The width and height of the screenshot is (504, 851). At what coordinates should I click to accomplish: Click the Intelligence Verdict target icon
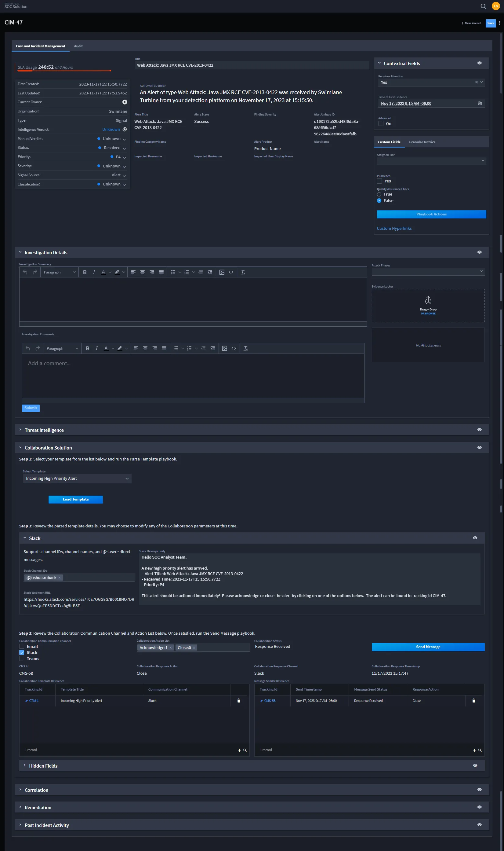click(x=125, y=130)
